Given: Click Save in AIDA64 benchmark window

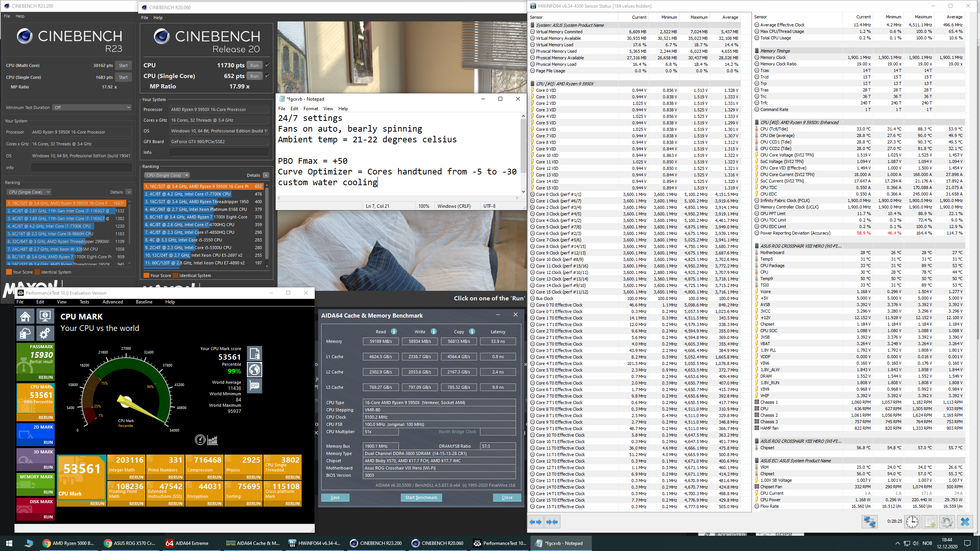Looking at the screenshot, I should pyautogui.click(x=335, y=497).
